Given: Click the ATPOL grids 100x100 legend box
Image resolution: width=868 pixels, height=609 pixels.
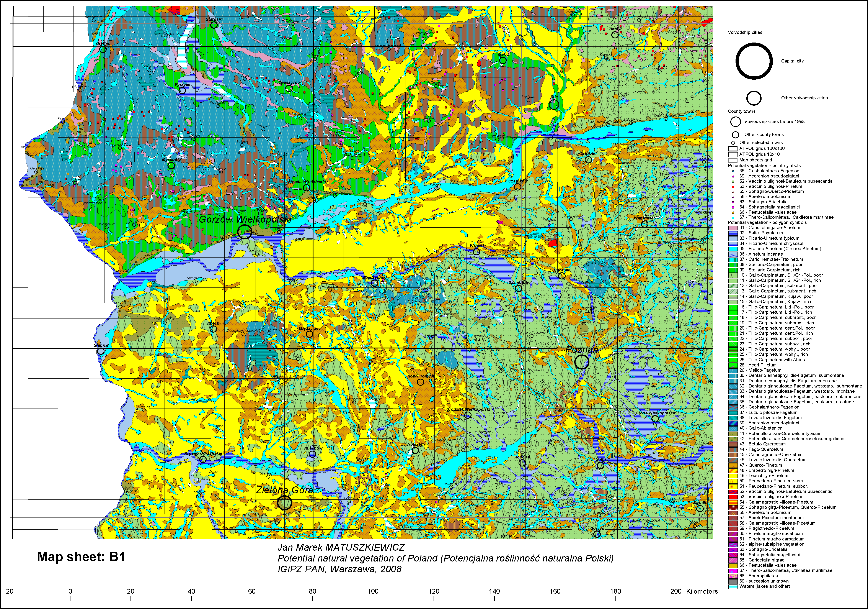Looking at the screenshot, I should pos(733,149).
